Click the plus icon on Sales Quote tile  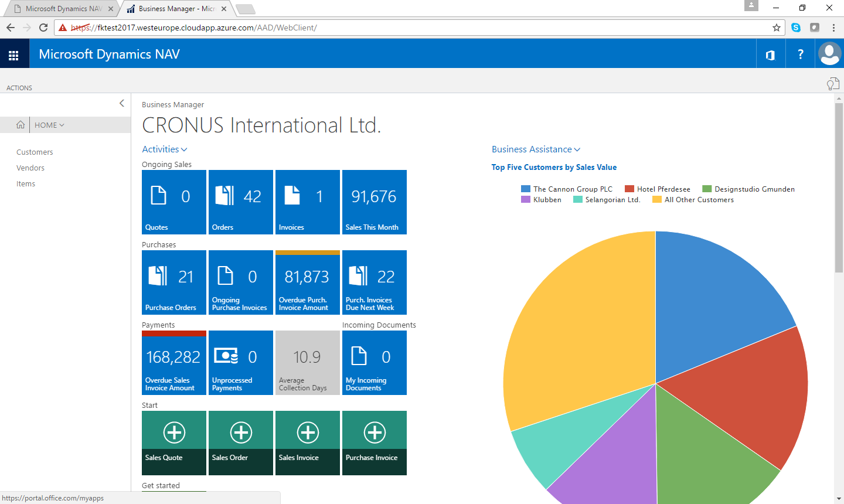click(174, 433)
